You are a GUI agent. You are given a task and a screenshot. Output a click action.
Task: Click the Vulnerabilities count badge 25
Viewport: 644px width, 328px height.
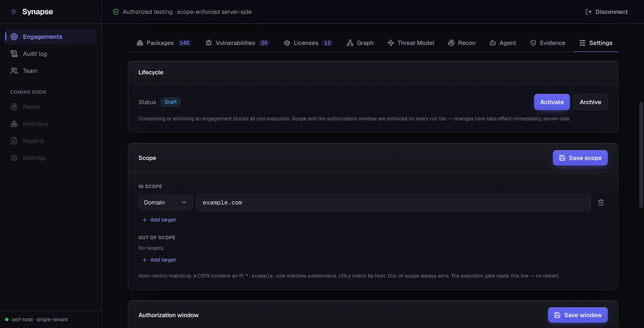(x=264, y=43)
